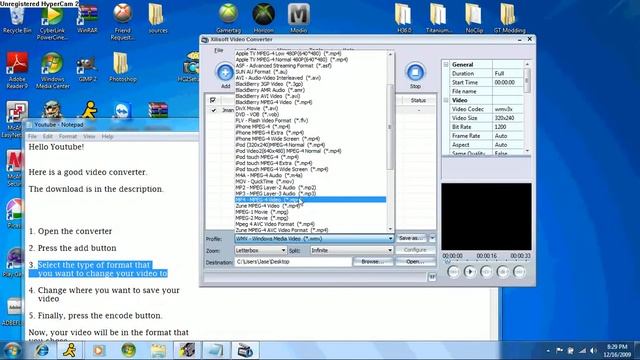640x360 pixels.
Task: Open the Gamertag desktop icon
Action: 228,18
